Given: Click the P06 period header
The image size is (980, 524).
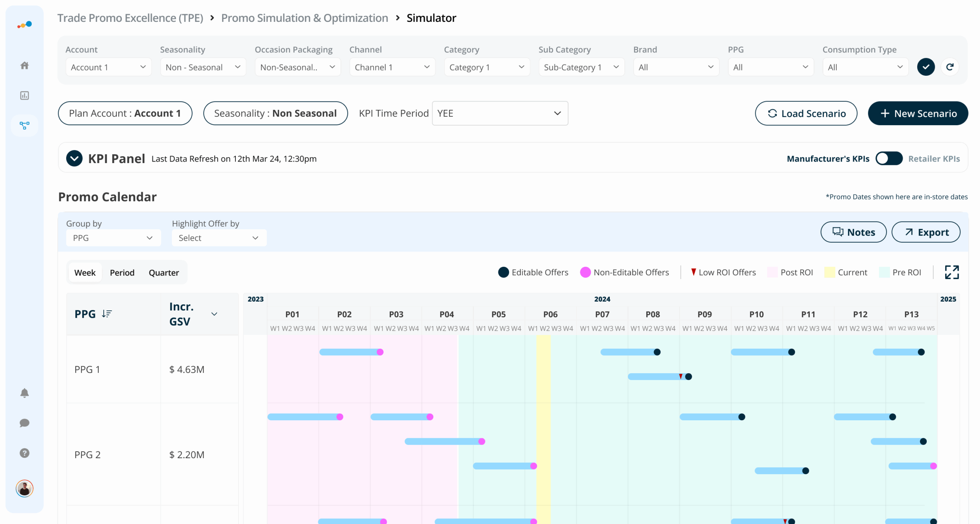Looking at the screenshot, I should click(550, 314).
